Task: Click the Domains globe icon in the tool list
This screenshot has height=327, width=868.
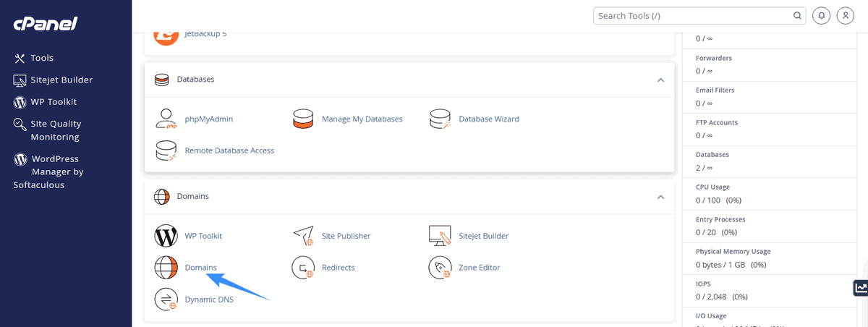Action: [166, 268]
